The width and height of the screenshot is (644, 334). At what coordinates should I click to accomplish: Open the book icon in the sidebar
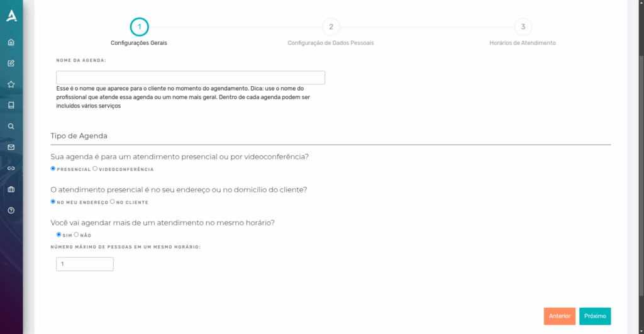pyautogui.click(x=11, y=105)
